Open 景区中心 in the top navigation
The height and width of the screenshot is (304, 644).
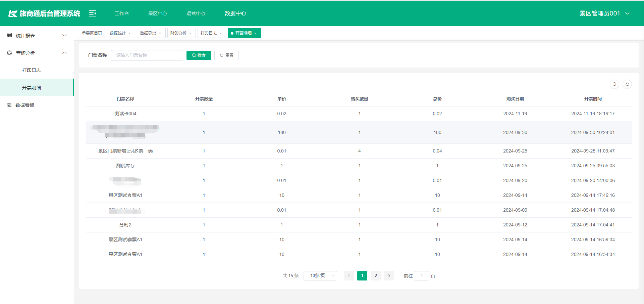point(158,13)
